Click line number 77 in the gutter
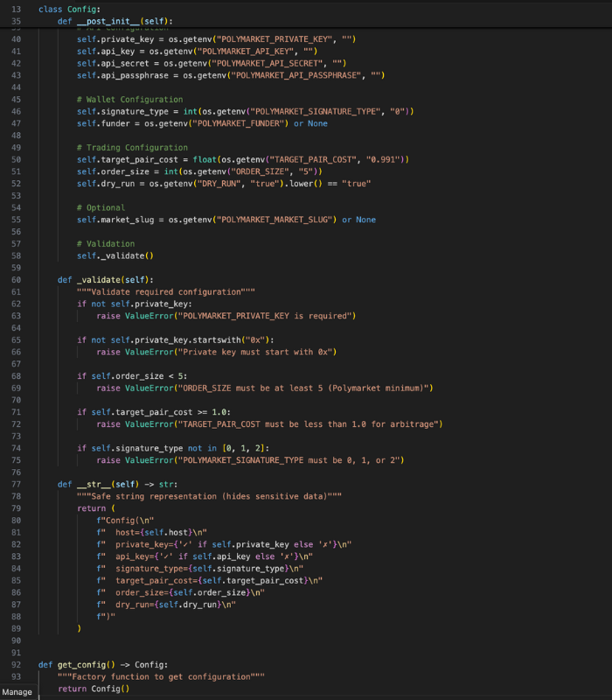Screen dimensions: 612x700 tap(16, 486)
